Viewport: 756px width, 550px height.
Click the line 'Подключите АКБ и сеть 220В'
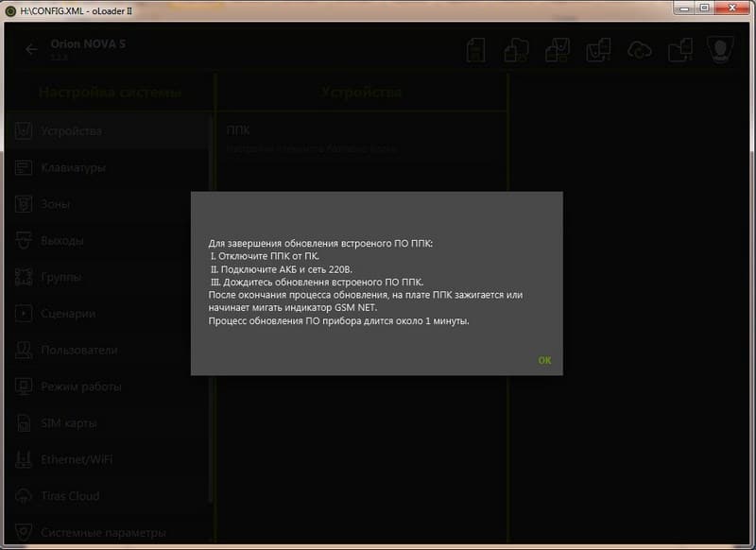point(281,269)
